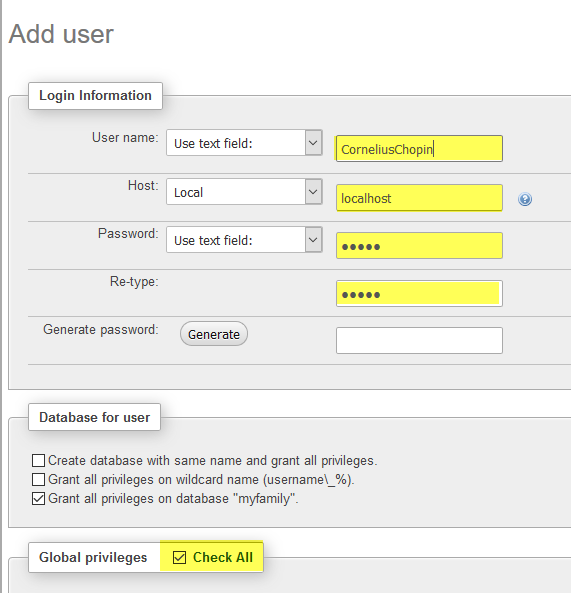Click the Login Information legend
This screenshot has height=593, width=571.
tap(95, 96)
